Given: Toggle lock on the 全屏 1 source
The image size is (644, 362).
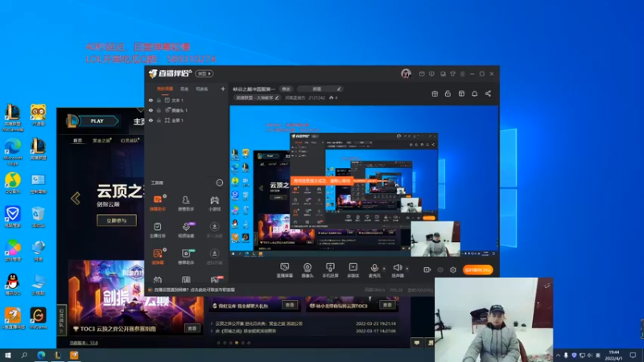Looking at the screenshot, I should click(x=159, y=121).
